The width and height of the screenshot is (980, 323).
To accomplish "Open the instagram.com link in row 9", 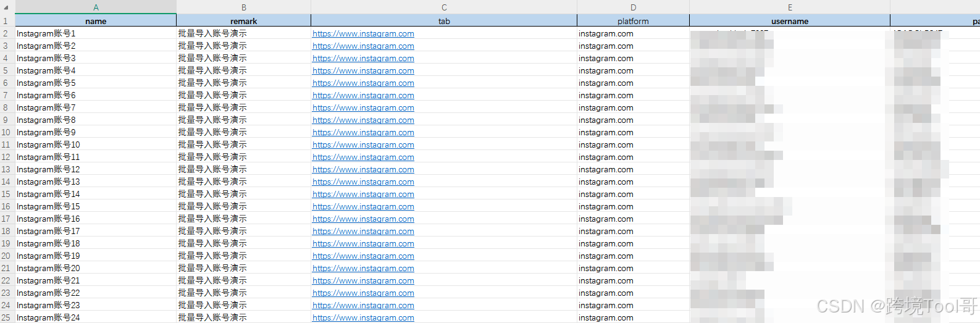I will coord(363,120).
